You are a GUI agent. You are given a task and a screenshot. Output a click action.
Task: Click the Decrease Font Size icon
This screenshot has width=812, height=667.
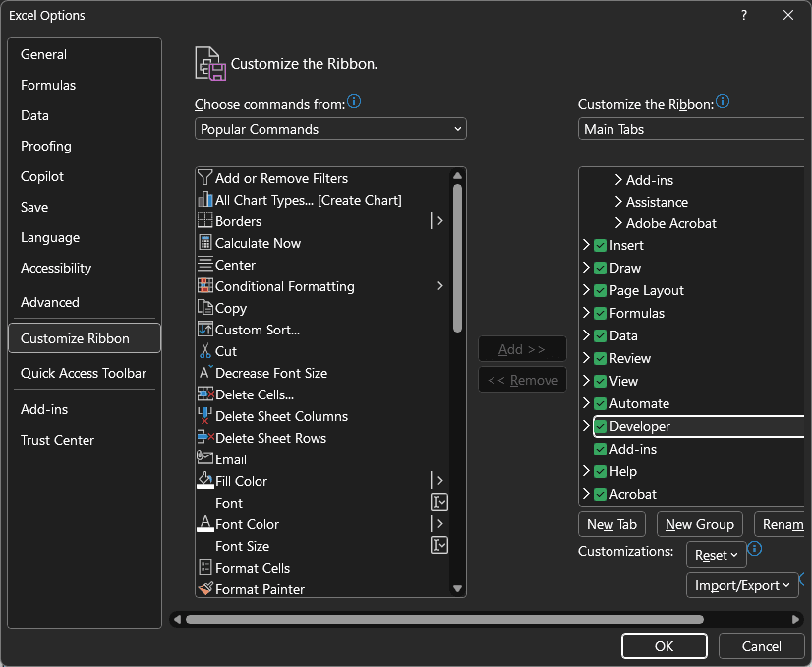205,373
